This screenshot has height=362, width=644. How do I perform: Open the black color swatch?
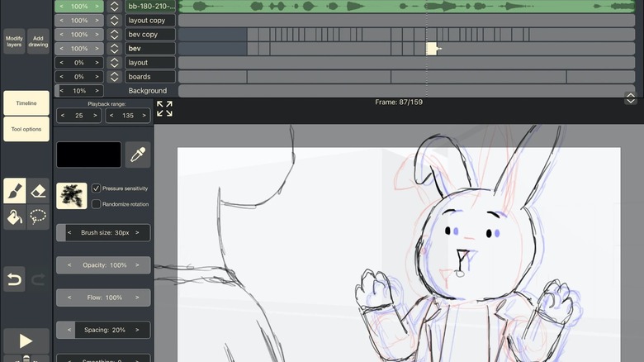(88, 155)
